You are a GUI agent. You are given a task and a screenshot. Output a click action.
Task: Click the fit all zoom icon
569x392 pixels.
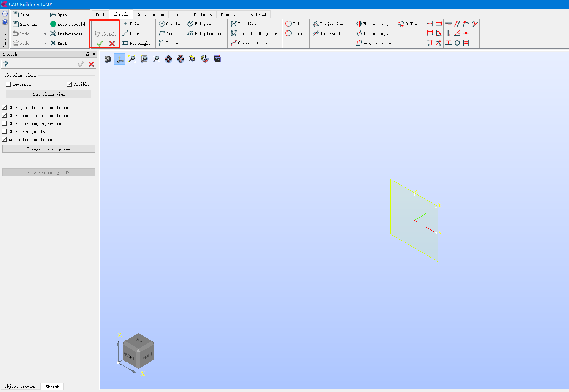(132, 59)
